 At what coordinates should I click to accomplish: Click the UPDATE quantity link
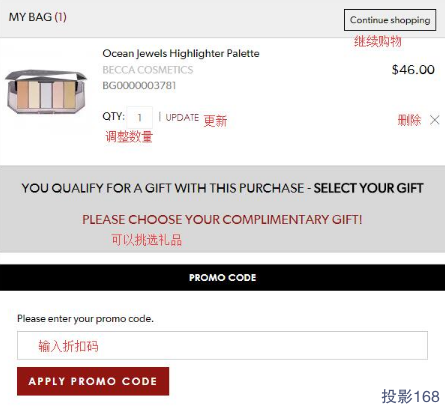[x=182, y=117]
